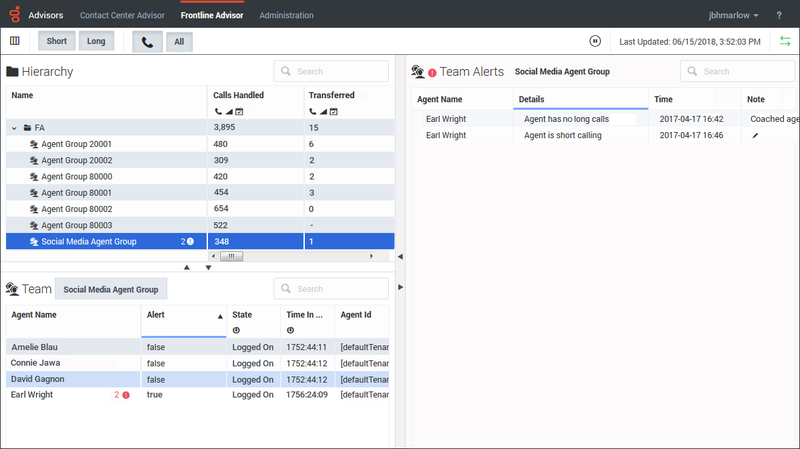Toggle the Long time profile button
This screenshot has width=800, height=449.
(96, 41)
